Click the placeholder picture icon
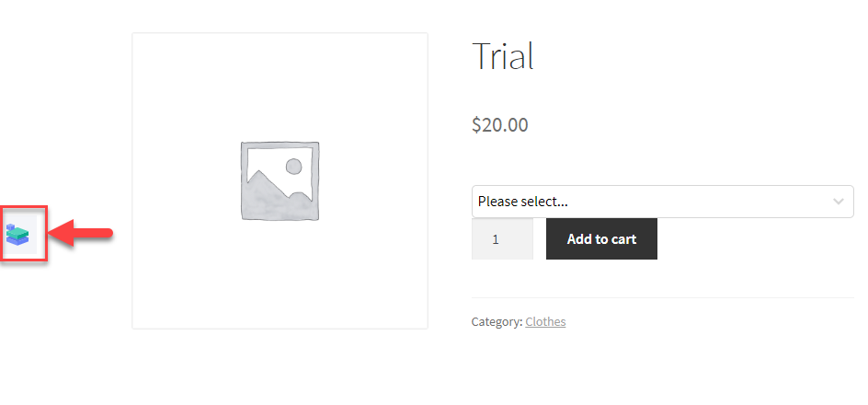This screenshot has height=405, width=868. [280, 180]
